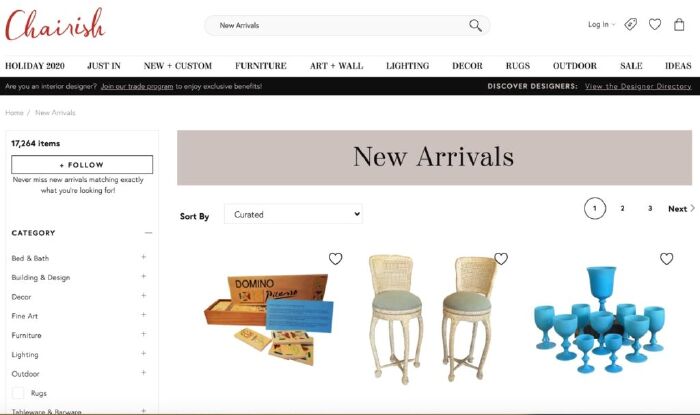The height and width of the screenshot is (415, 700).
Task: Go to results page 2
Action: tap(622, 208)
